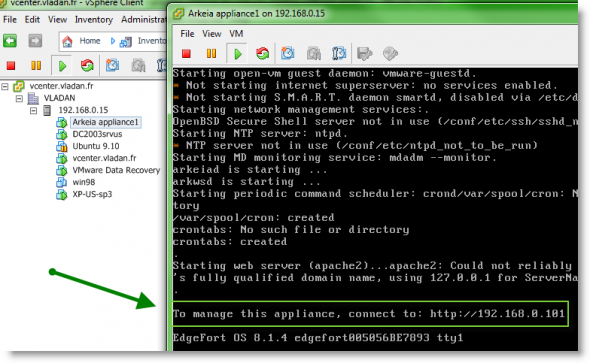Image resolution: width=590 pixels, height=363 pixels.
Task: Select the VMware Data Recovery VM
Action: pyautogui.click(x=116, y=170)
